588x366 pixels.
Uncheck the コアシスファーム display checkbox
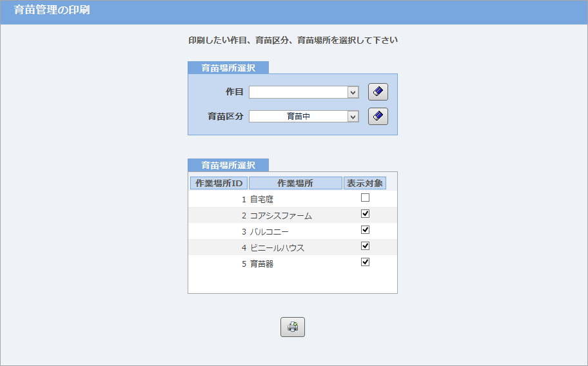pos(365,213)
